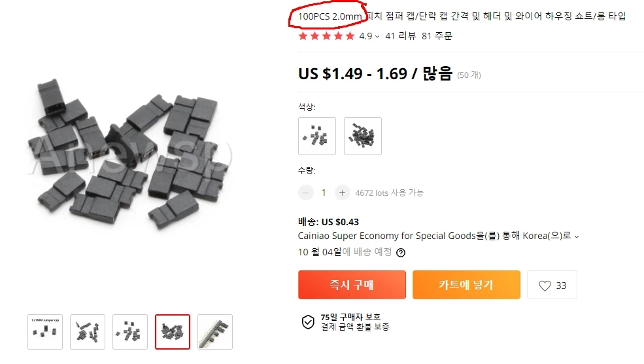Viewport: 644px width, 364px height.
Task: Click the quantity input field showing 1
Action: click(x=324, y=192)
